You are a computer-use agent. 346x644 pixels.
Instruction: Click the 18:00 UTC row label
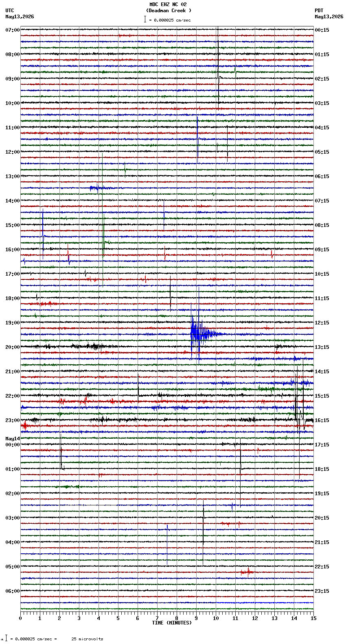13,298
